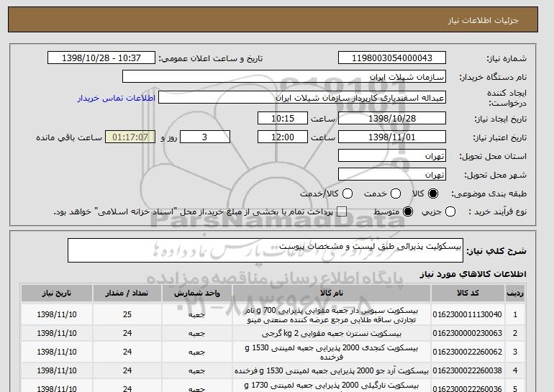Click unit جعبه in row 3
This screenshot has height=392, width=554.
click(197, 352)
